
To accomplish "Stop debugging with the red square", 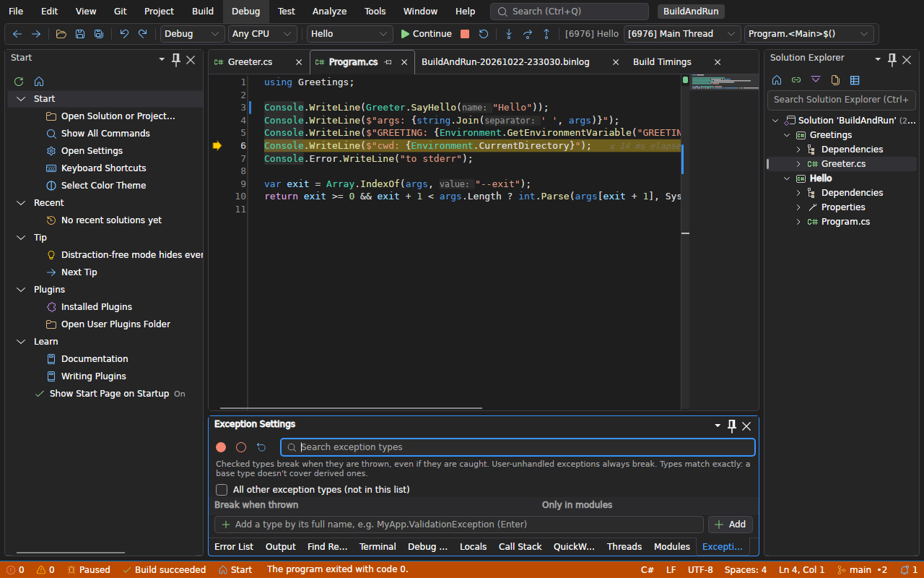I will (x=465, y=34).
